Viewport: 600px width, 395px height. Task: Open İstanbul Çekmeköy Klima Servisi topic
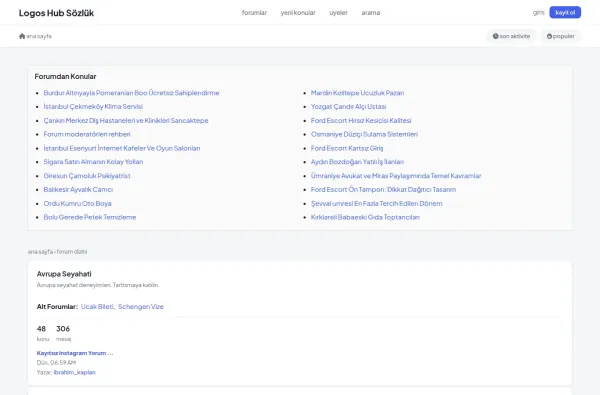[93, 106]
